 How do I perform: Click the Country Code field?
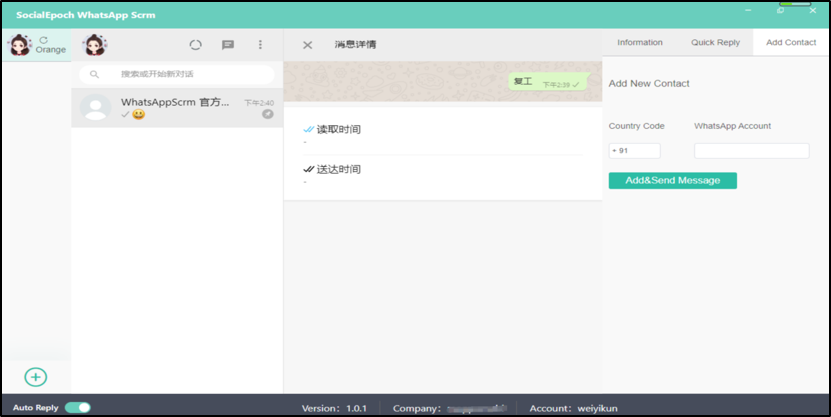point(634,150)
